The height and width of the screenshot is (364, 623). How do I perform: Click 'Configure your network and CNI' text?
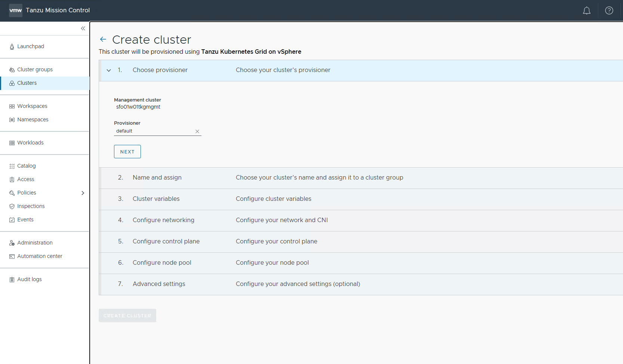[x=282, y=220]
